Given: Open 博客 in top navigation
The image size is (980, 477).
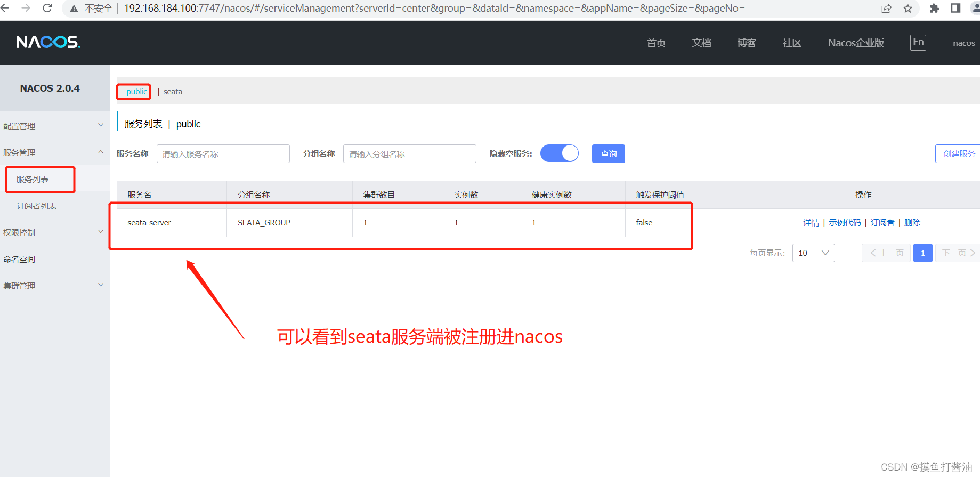Looking at the screenshot, I should click(x=747, y=43).
